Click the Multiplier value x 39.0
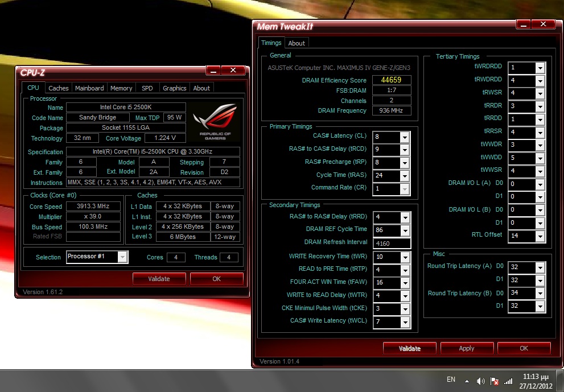 tap(93, 217)
